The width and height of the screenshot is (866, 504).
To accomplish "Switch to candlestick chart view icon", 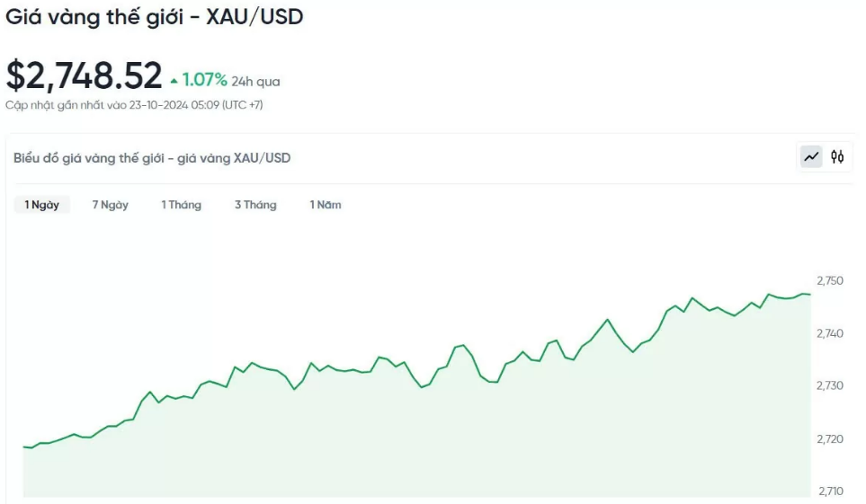I will click(x=838, y=157).
